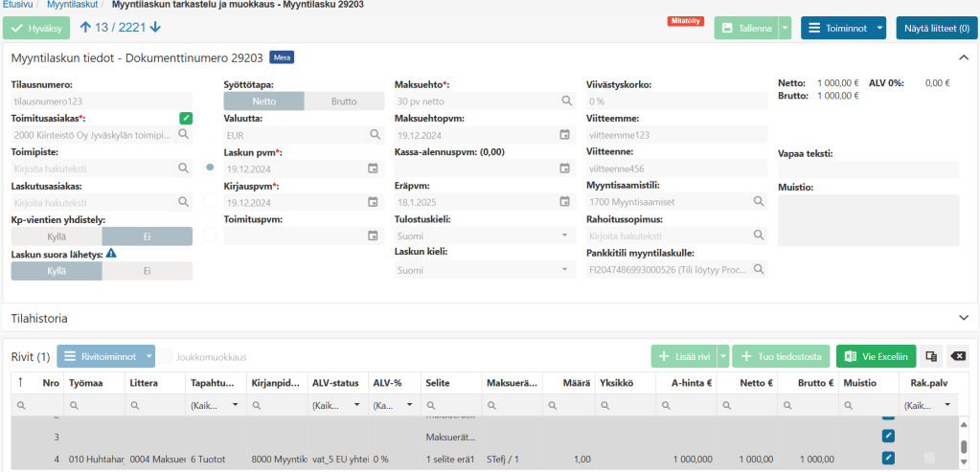The height and width of the screenshot is (472, 980).
Task: Set Kp-vientien yhdistely to Ei
Action: click(x=148, y=236)
